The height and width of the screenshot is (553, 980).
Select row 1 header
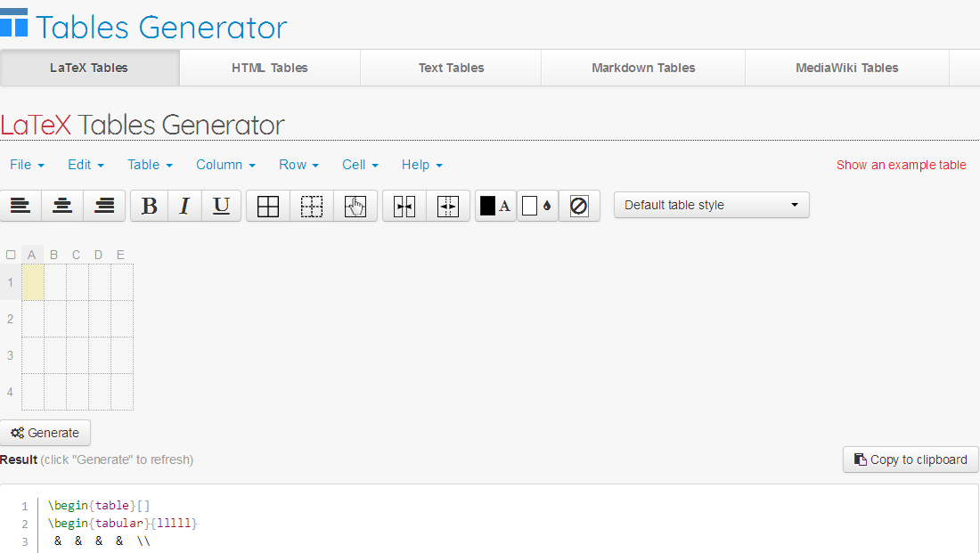[x=10, y=282]
